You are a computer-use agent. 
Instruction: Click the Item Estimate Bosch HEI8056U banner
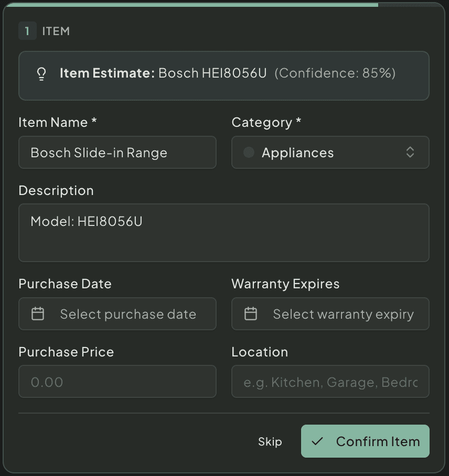[224, 75]
